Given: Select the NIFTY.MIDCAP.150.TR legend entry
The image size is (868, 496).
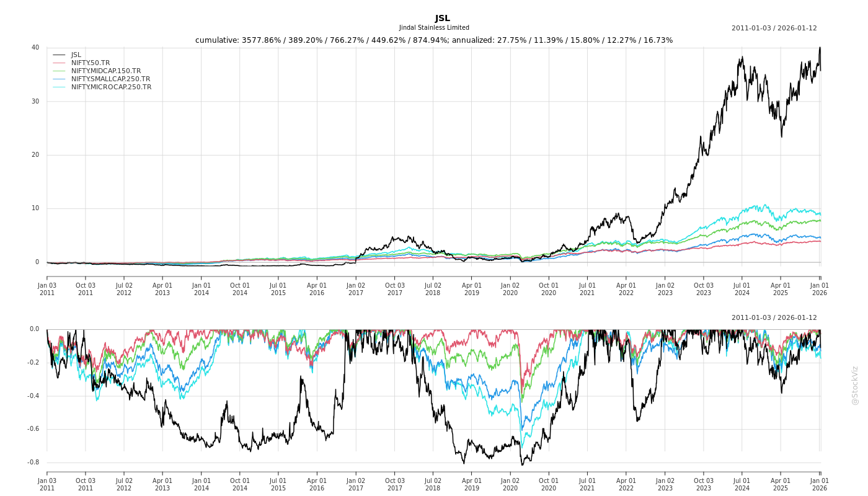Looking at the screenshot, I should pyautogui.click(x=106, y=71).
